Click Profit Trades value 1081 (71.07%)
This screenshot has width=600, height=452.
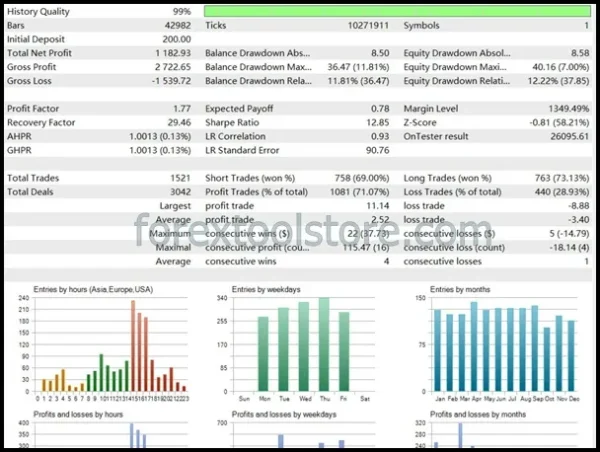pyautogui.click(x=359, y=192)
